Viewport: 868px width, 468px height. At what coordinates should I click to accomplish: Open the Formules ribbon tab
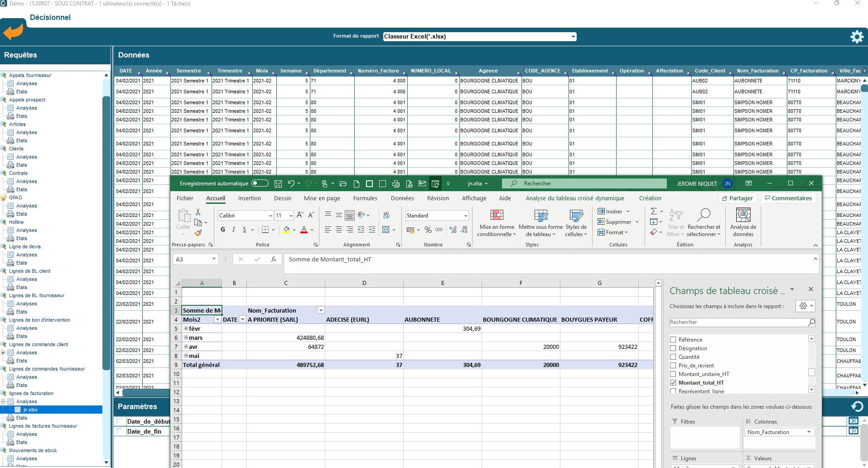[365, 198]
